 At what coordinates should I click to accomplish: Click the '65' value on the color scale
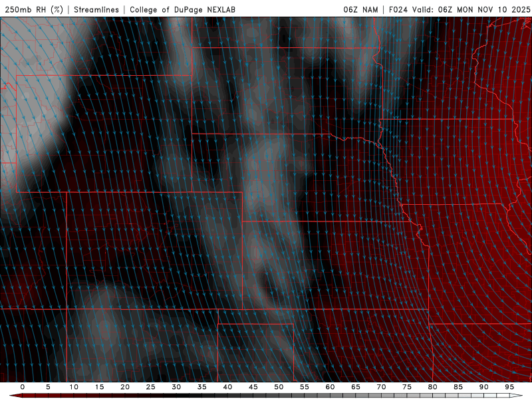pos(356,387)
